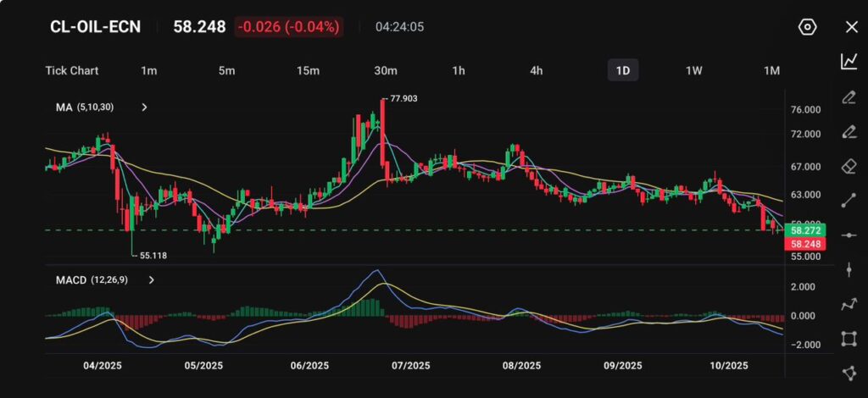Select the first pencil drawing tool
The width and height of the screenshot is (868, 398).
point(849,97)
